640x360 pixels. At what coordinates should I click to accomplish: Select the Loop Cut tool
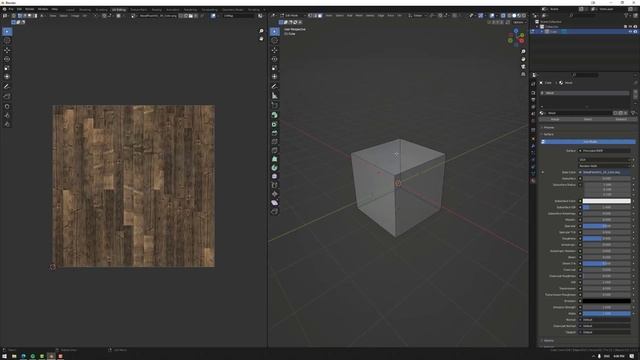[x=275, y=142]
